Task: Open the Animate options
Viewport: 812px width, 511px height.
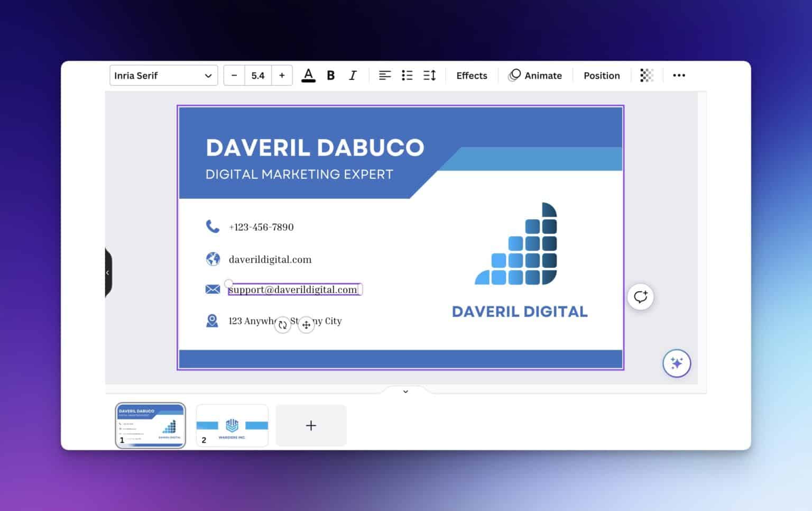Action: 536,75
